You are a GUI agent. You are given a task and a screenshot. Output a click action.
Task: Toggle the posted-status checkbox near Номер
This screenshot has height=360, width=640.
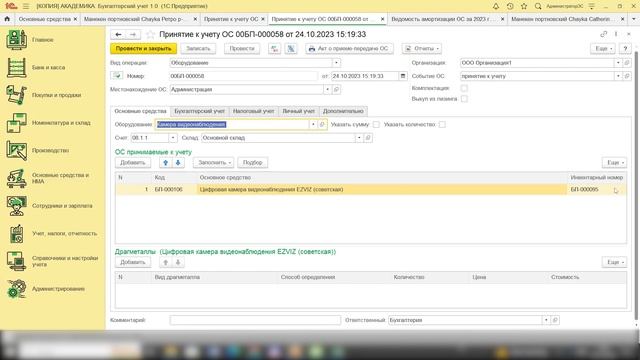click(x=117, y=76)
